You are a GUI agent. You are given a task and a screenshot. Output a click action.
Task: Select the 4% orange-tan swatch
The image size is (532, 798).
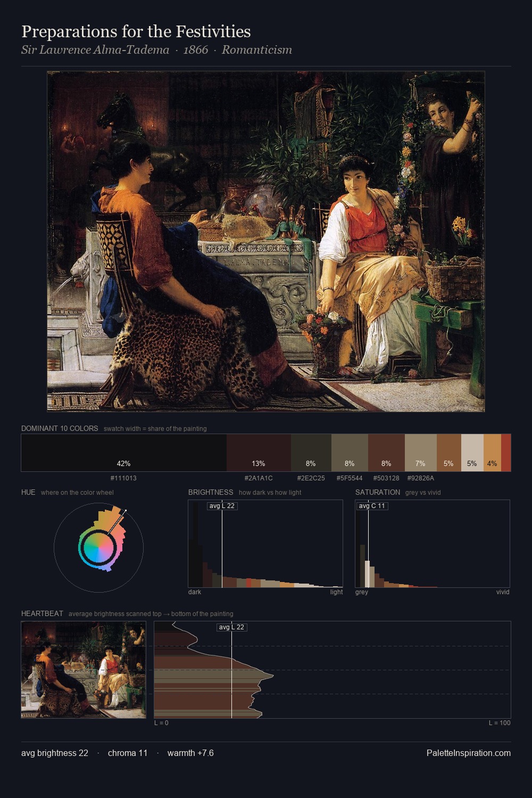[492, 453]
